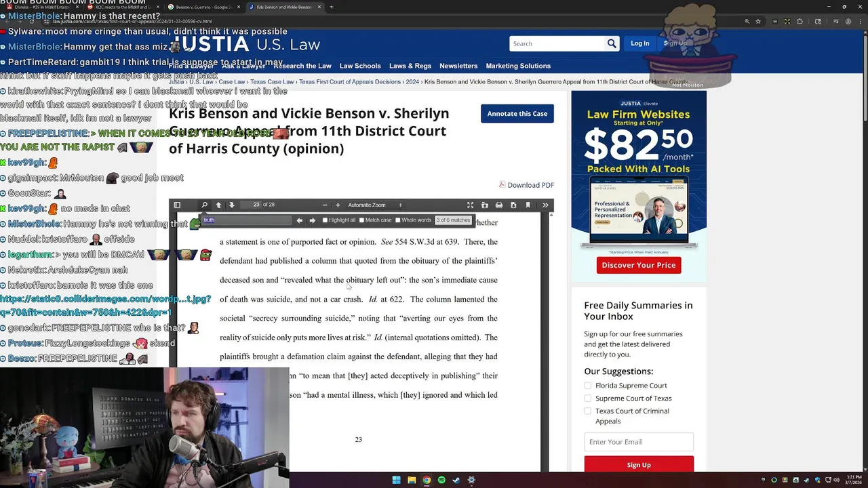Open Chrome from the taskbar

coord(427,480)
